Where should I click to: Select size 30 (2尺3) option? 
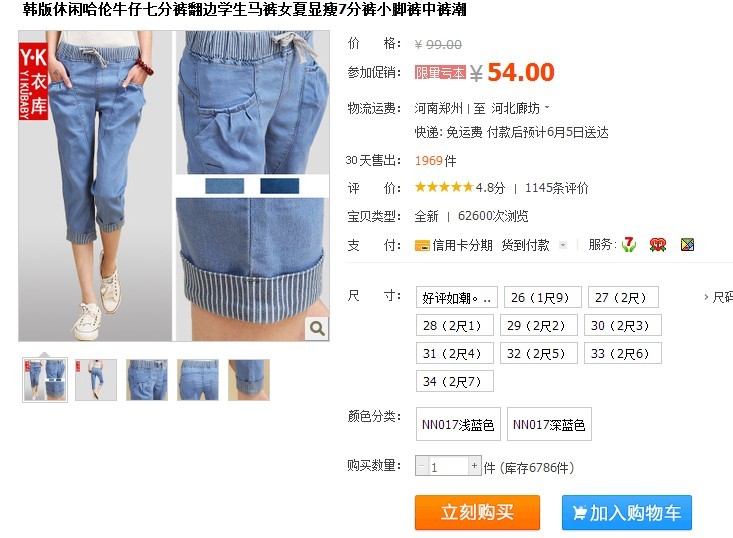[623, 325]
